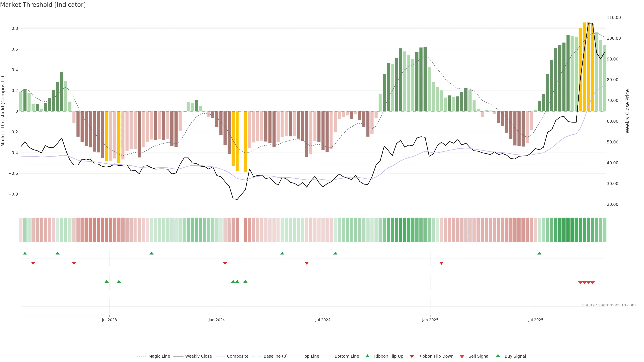This screenshot has height=362, width=644.
Task: Click the Buy Signal legend triangle icon
Action: [x=498, y=356]
